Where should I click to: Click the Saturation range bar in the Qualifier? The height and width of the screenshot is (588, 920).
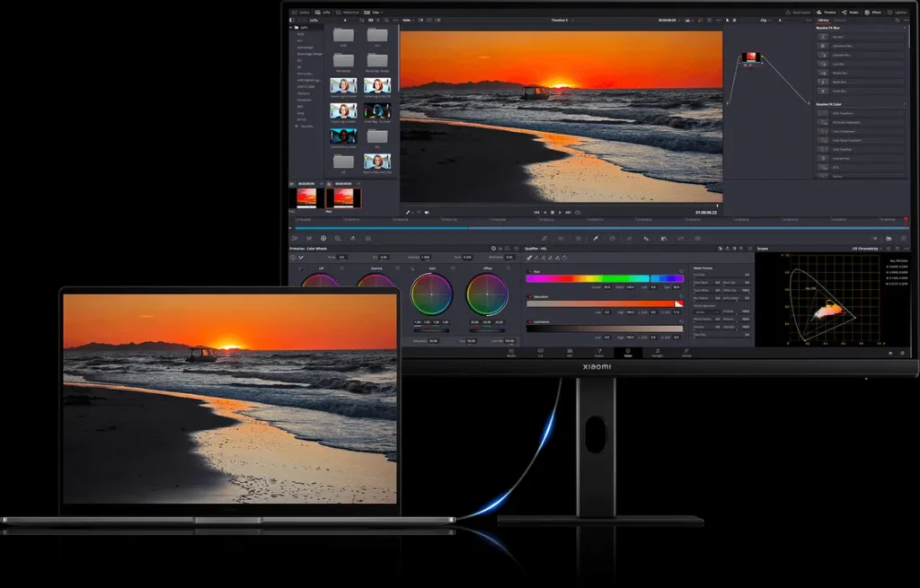coord(605,303)
